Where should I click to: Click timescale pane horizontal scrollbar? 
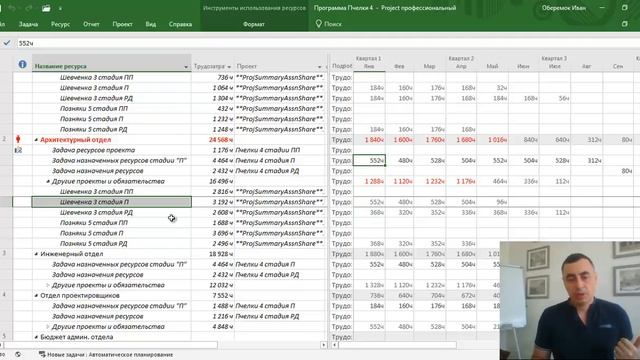[397, 345]
